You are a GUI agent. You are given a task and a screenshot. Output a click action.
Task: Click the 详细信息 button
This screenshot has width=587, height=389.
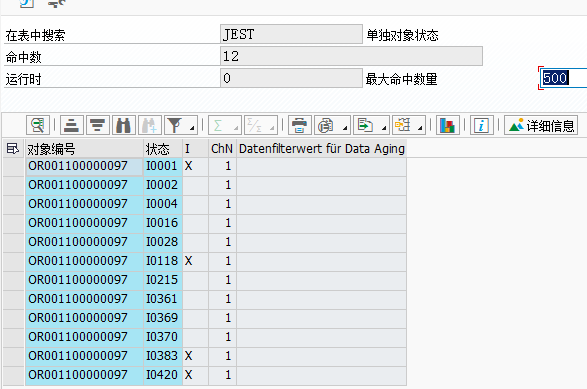(541, 125)
